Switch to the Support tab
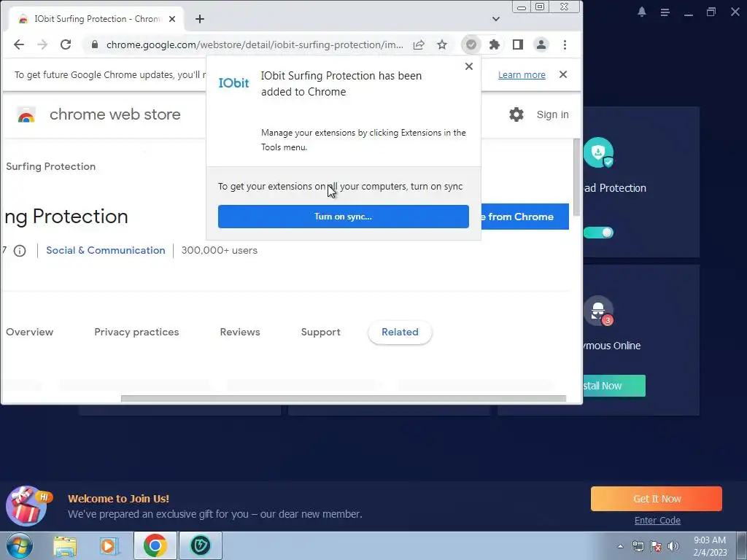Viewport: 747px width, 560px height. coord(321,332)
